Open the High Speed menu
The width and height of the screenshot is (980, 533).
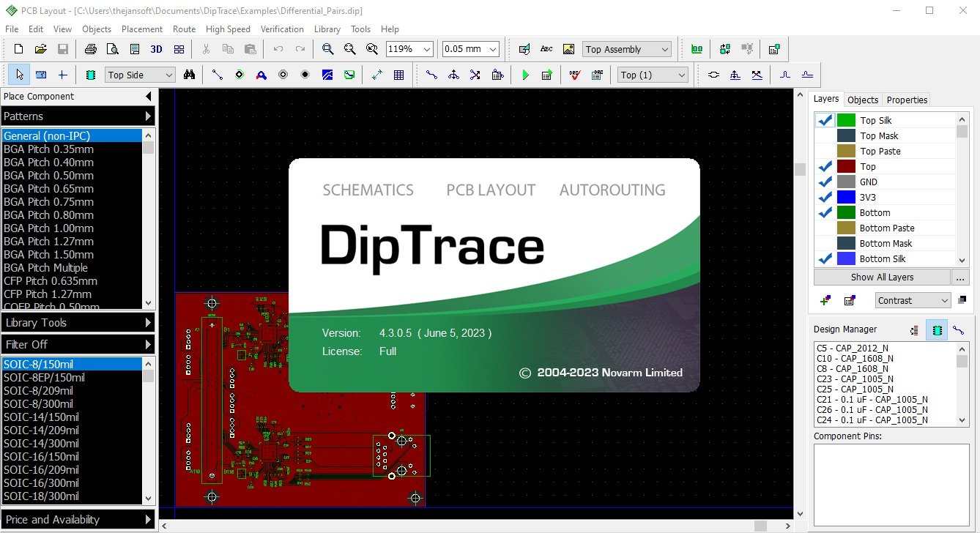228,29
